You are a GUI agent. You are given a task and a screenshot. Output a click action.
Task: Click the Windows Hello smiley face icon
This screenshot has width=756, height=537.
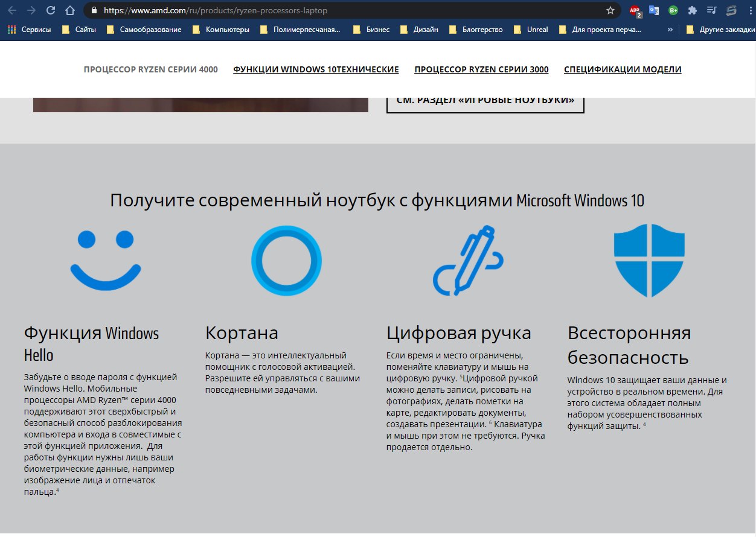(106, 261)
